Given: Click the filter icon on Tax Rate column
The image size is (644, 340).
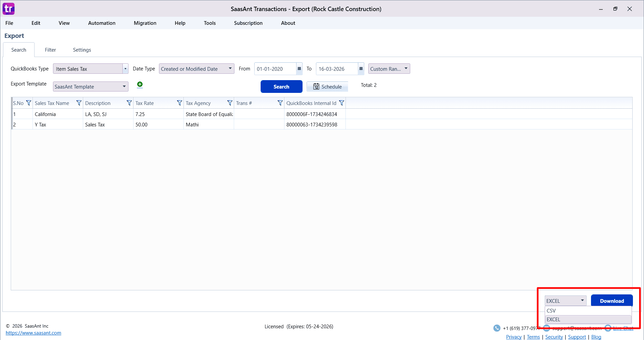Looking at the screenshot, I should [x=180, y=103].
